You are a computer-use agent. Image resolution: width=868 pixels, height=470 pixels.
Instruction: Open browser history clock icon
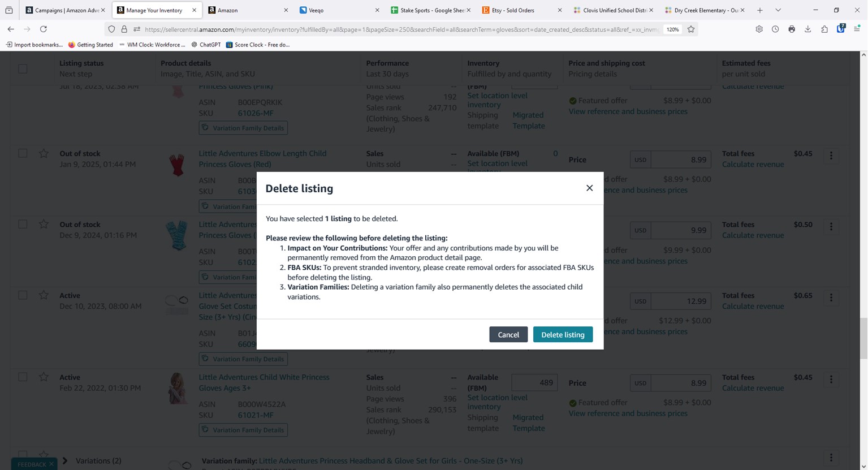tap(775, 29)
